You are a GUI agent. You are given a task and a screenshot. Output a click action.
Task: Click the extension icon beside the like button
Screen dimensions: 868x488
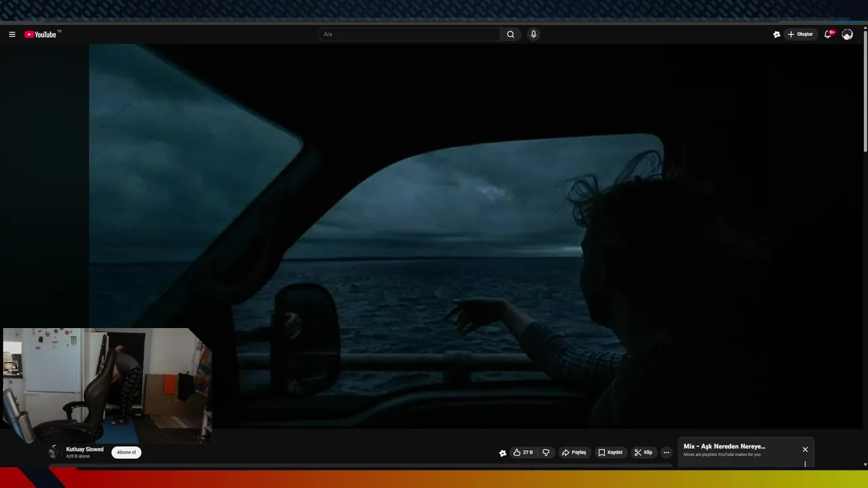point(502,453)
